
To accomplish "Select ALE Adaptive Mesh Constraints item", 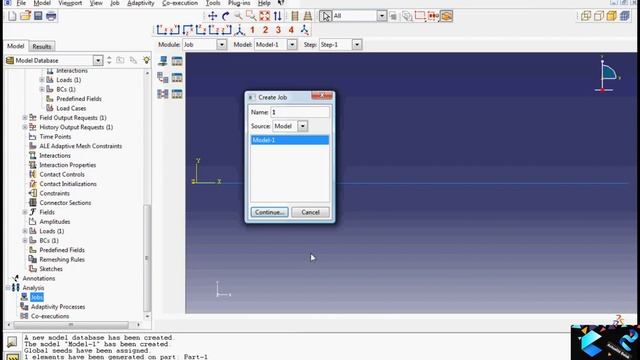I will coord(80,146).
